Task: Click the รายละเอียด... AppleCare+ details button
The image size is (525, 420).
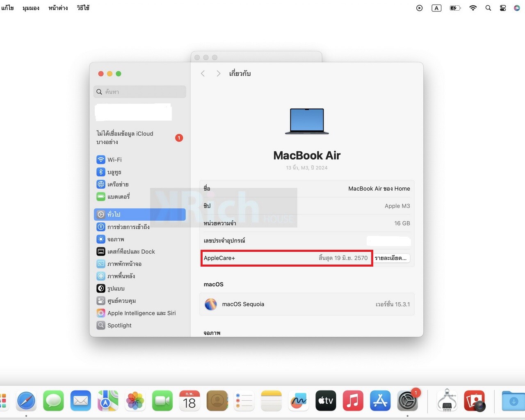Action: (x=391, y=258)
